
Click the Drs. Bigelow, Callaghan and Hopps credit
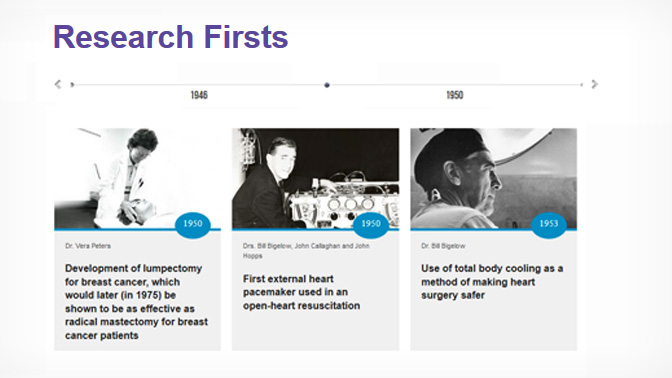[x=306, y=251]
